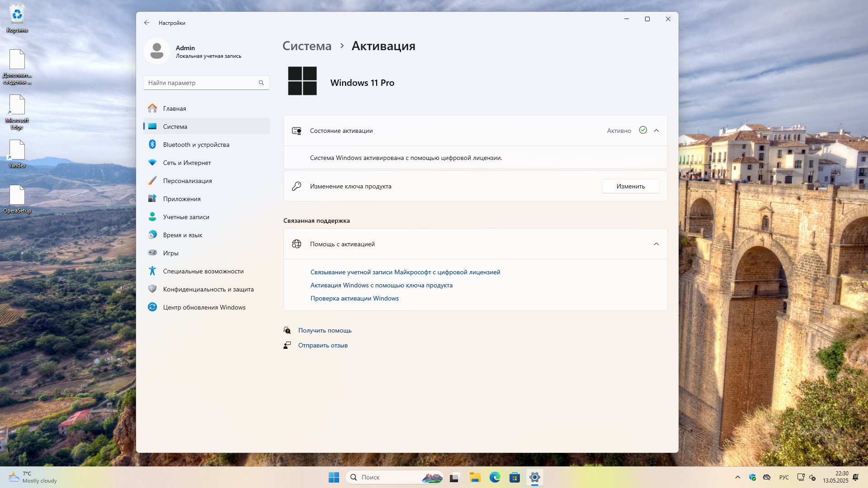Open File Explorer from taskbar
Screen dimensions: 868x488
point(475,477)
